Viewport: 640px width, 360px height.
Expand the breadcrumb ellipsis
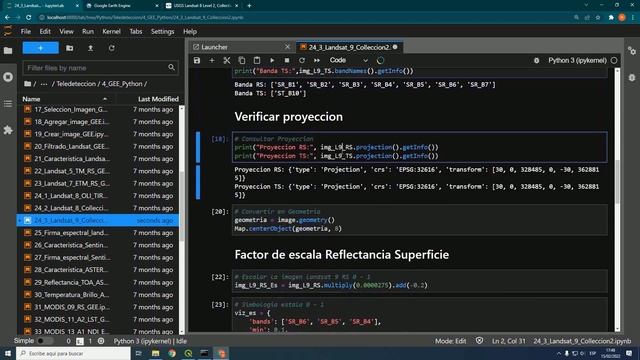pos(44,84)
